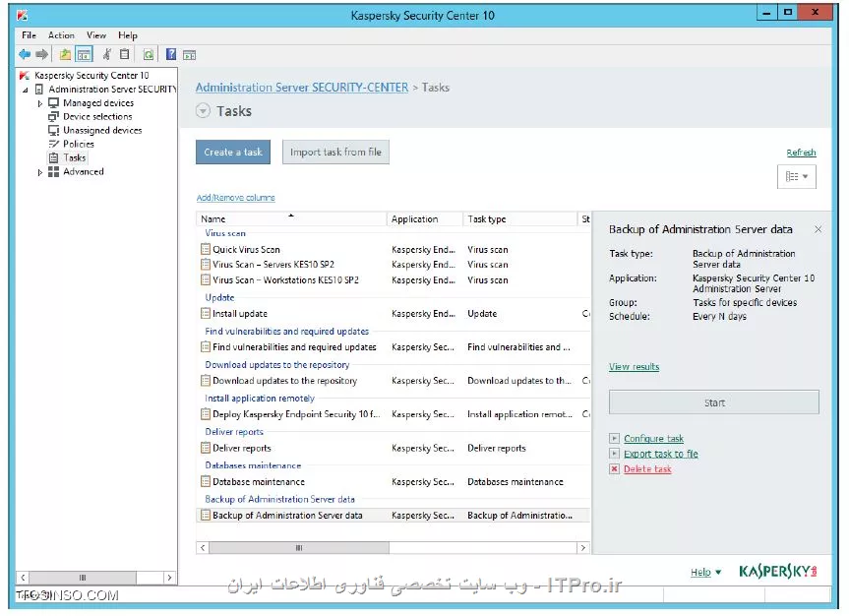Click the Tasks clipboard icon in tree

point(53,157)
